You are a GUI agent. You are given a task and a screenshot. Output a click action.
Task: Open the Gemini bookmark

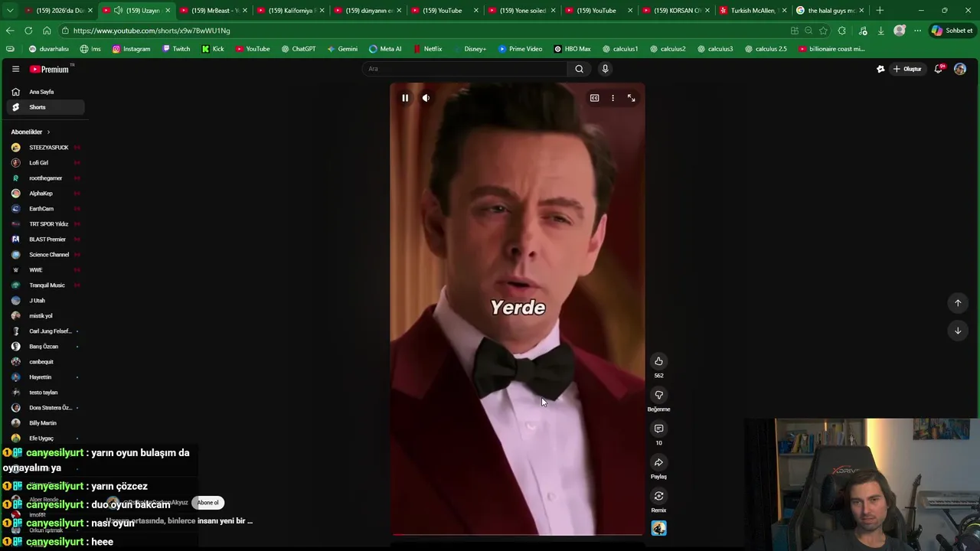[x=342, y=49]
